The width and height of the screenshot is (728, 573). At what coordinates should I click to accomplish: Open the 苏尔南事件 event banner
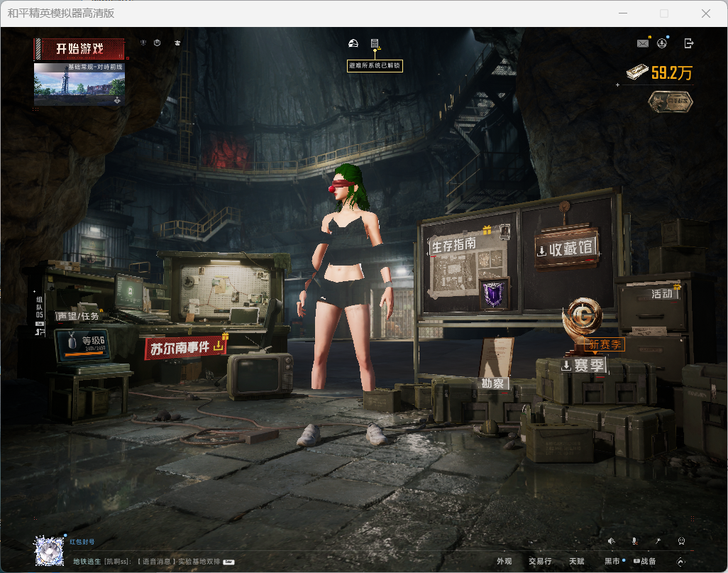point(186,348)
